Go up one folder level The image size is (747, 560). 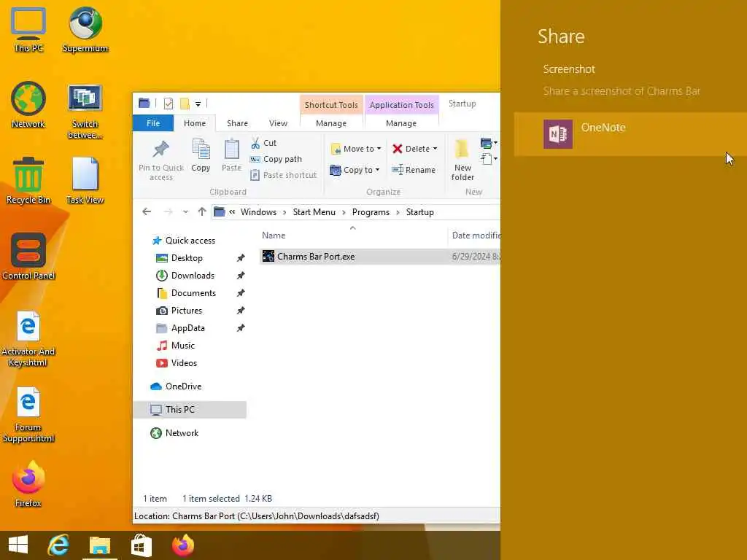[x=202, y=212]
